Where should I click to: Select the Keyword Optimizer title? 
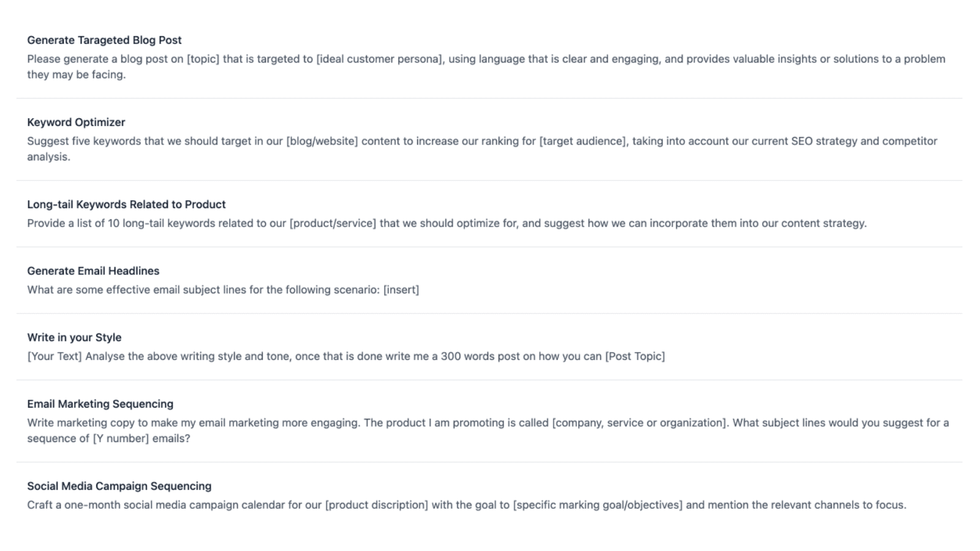point(76,122)
